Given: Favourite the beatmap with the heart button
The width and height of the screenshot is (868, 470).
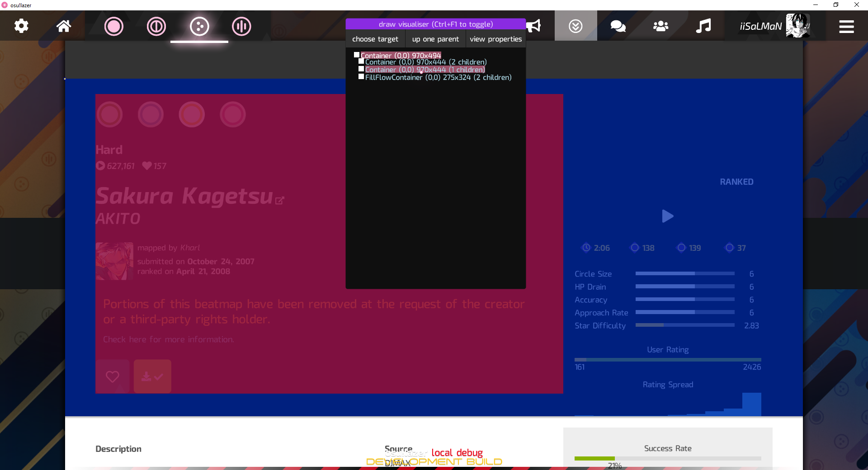Looking at the screenshot, I should tap(113, 376).
